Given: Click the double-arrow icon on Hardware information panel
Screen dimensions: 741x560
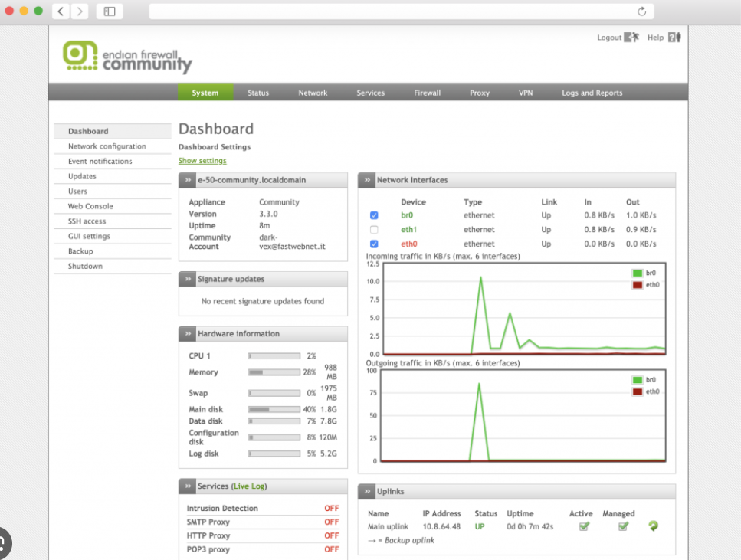Looking at the screenshot, I should (x=187, y=333).
